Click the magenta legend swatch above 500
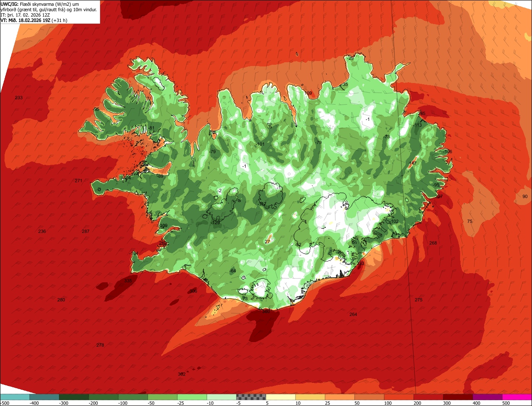 click(x=517, y=397)
